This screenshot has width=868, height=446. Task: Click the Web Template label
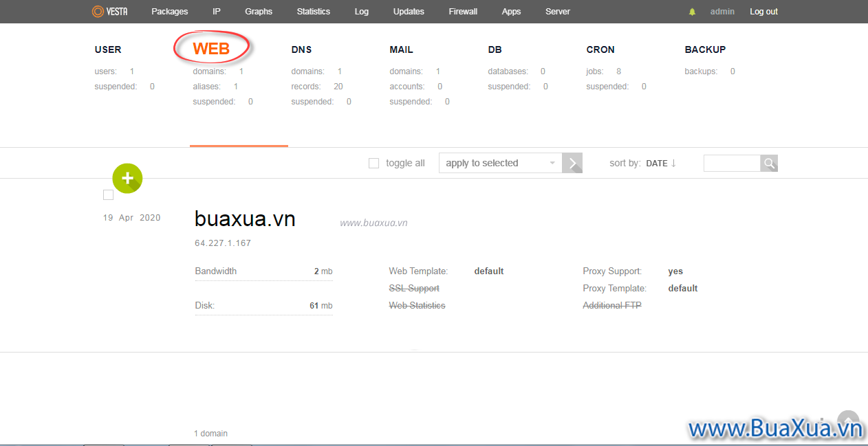click(418, 271)
